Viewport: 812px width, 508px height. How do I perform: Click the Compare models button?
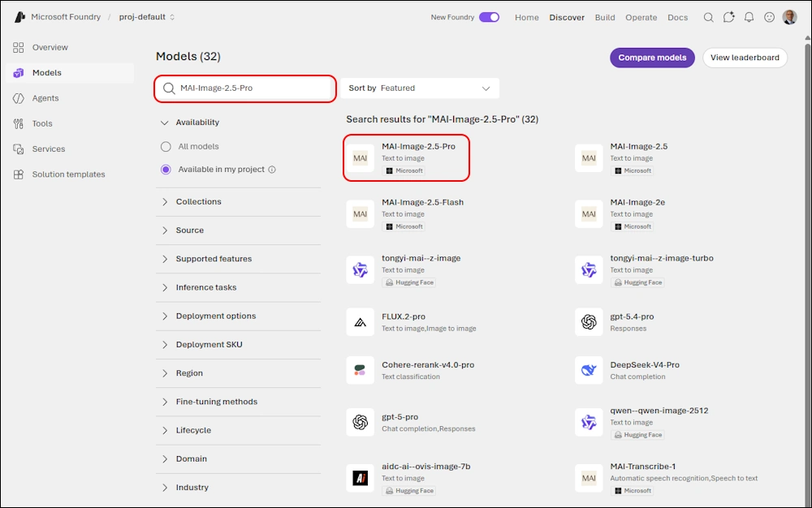652,58
